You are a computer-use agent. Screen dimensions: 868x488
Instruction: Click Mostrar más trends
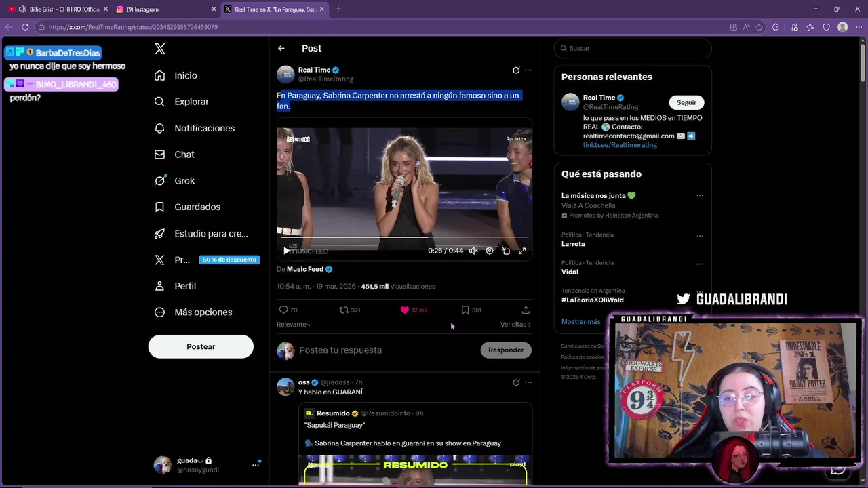(x=580, y=322)
